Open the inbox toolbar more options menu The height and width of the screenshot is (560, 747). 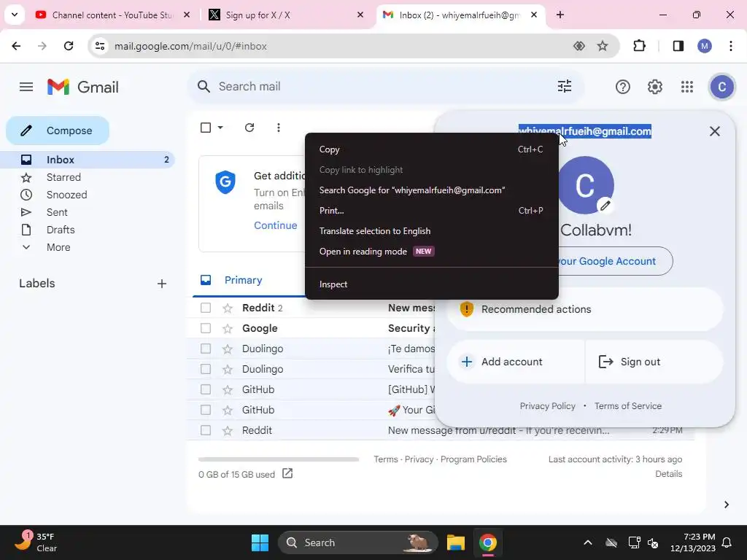(278, 128)
